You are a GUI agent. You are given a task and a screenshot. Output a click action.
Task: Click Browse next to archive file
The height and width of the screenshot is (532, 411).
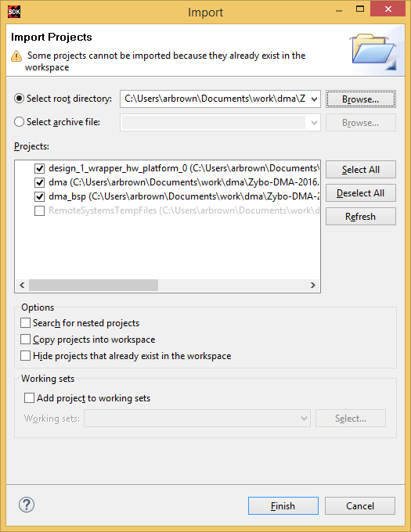pos(361,123)
